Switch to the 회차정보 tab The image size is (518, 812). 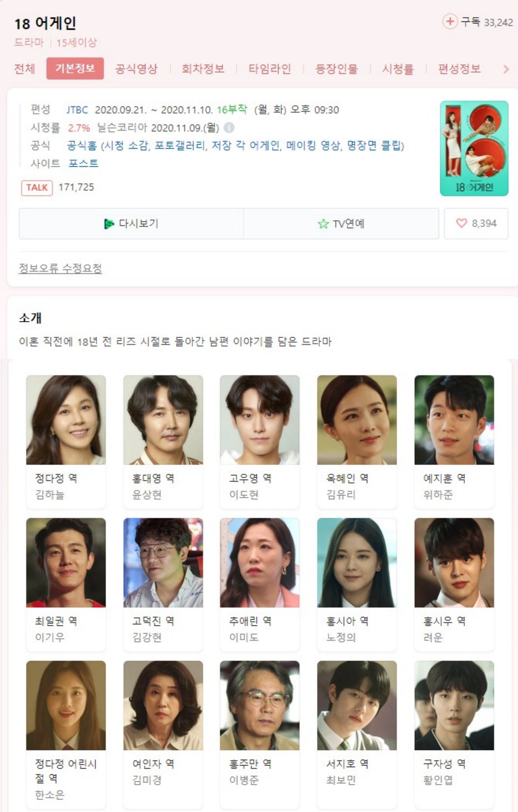pos(203,69)
